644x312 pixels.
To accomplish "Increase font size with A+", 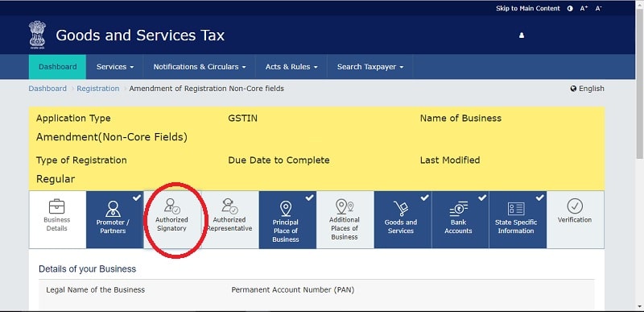I will tap(584, 8).
